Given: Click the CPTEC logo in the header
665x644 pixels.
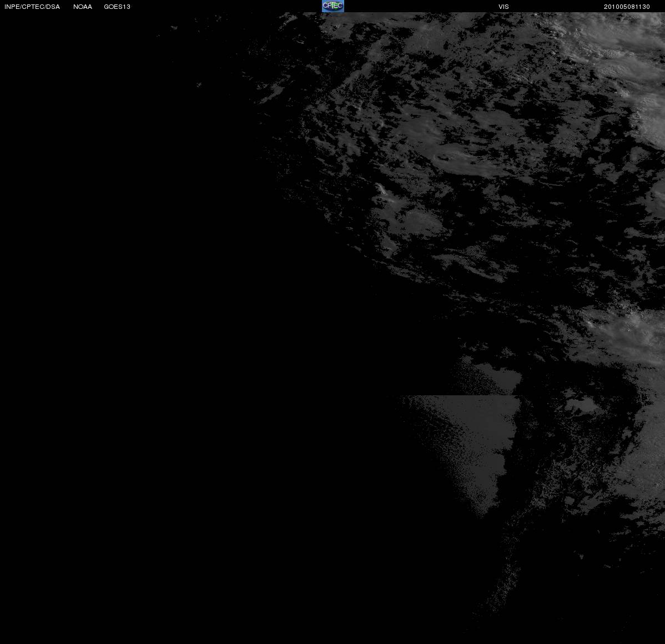Looking at the screenshot, I should click(333, 6).
